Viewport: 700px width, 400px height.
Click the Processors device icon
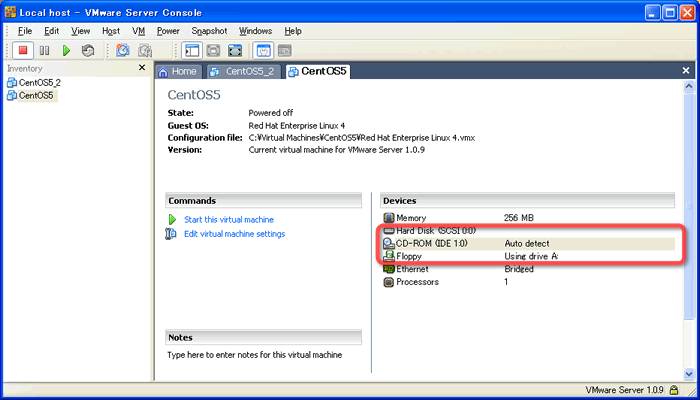point(389,282)
